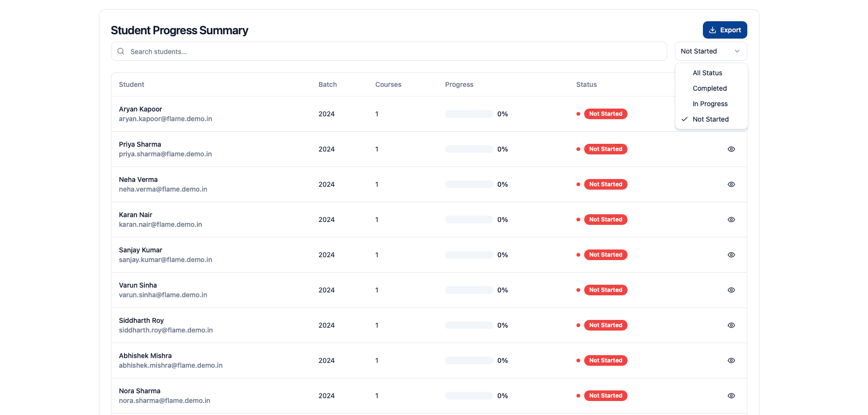Click the name Siddharth Roy
The image size is (868, 415).
click(141, 320)
